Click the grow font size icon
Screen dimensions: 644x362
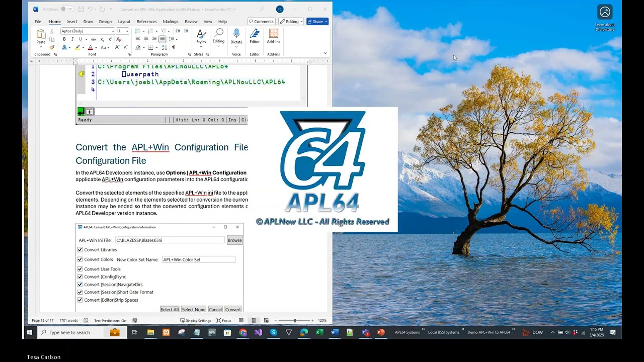coord(117,47)
